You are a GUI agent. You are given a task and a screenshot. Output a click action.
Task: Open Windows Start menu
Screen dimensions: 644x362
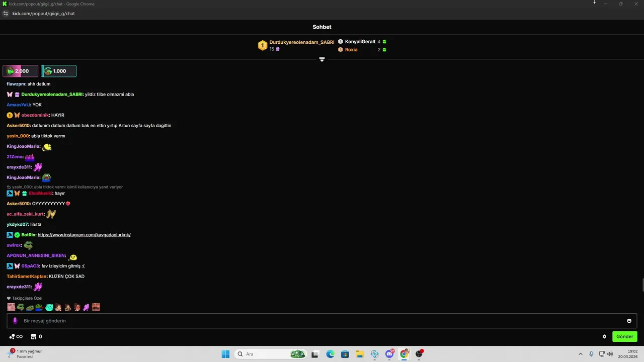[x=225, y=354]
